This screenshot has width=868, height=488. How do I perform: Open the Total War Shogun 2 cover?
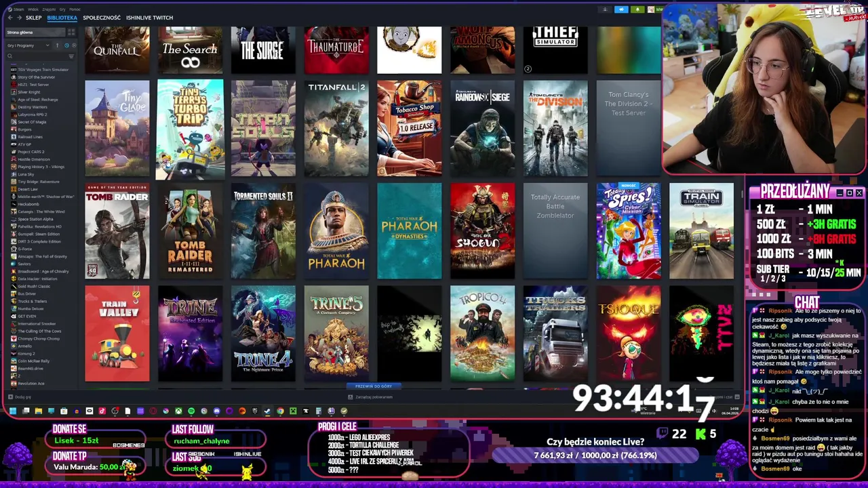483,231
